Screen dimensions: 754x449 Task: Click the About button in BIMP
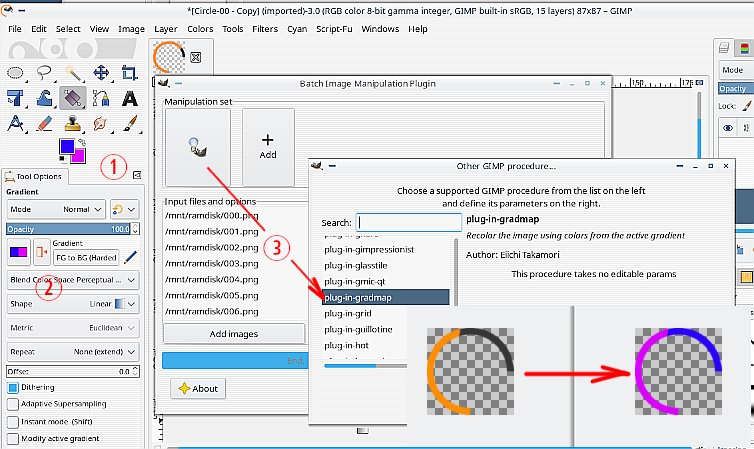click(x=198, y=388)
